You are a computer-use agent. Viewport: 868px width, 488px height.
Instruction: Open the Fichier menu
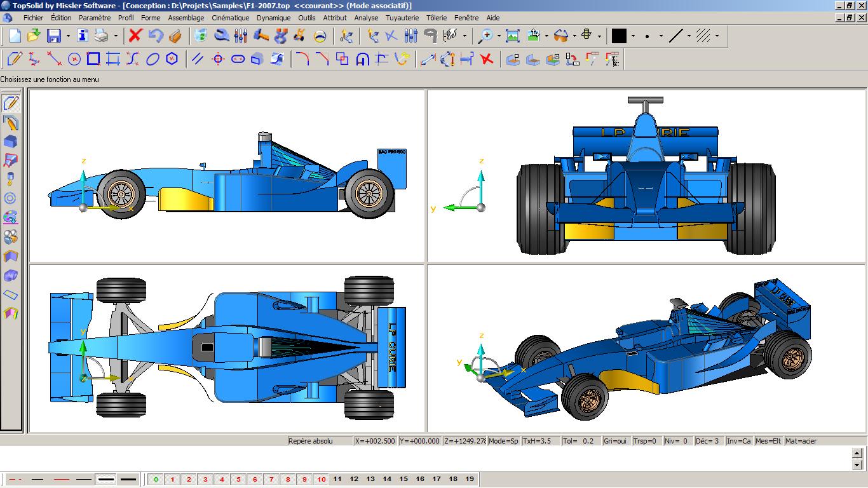click(33, 18)
